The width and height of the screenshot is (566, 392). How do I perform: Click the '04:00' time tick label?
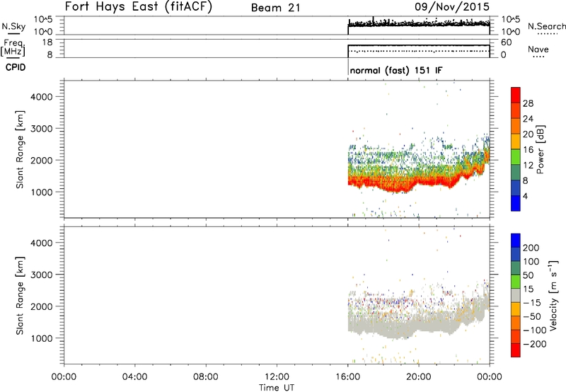[x=134, y=377]
